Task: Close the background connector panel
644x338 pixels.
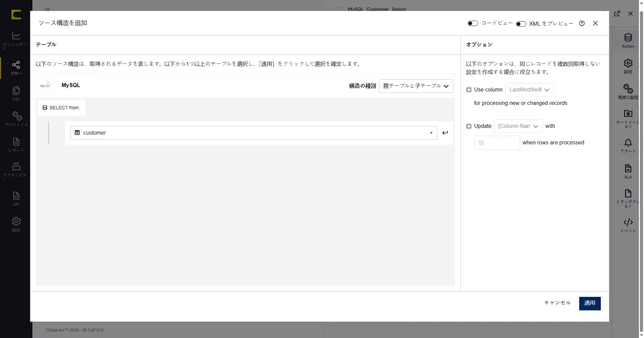Action: point(630,13)
